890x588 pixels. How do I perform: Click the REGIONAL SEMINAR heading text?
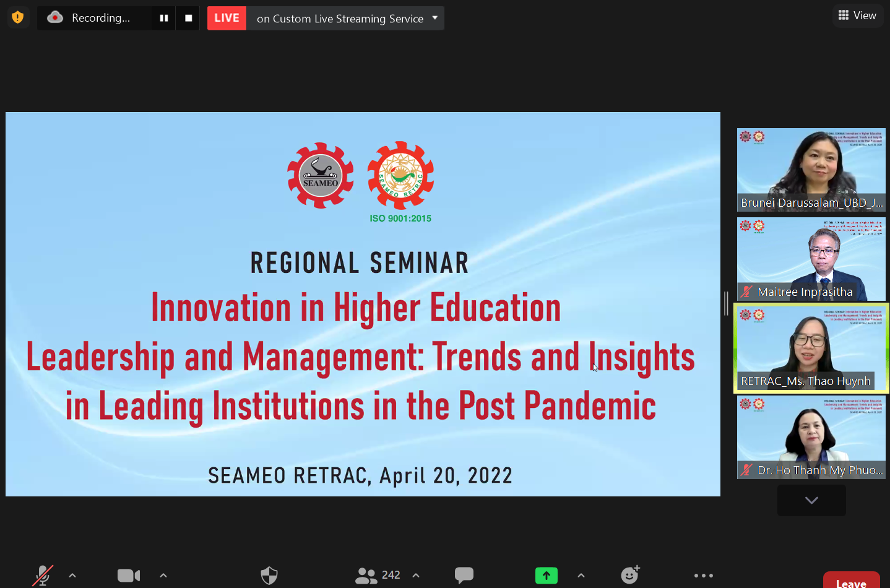[x=360, y=263]
